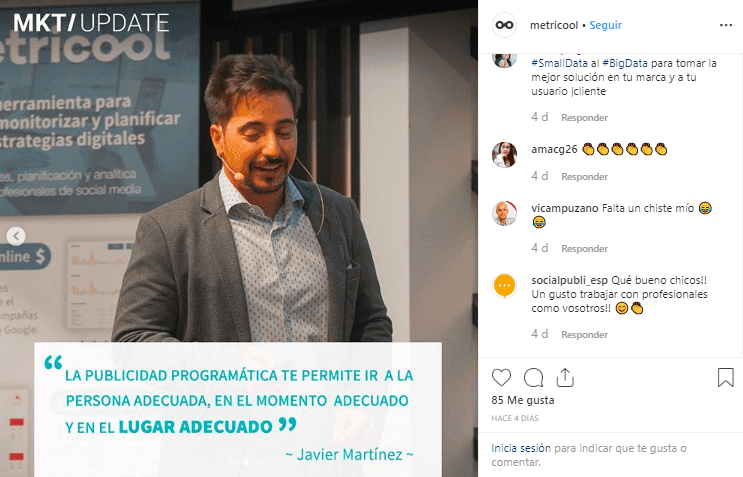The width and height of the screenshot is (743, 477).
Task: Open the #SmallData hashtag
Action: tap(559, 63)
